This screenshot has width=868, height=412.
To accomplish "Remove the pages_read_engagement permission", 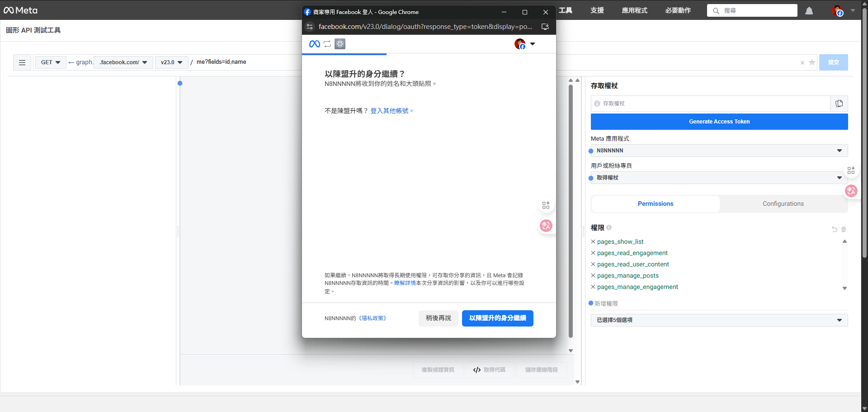I will 594,253.
